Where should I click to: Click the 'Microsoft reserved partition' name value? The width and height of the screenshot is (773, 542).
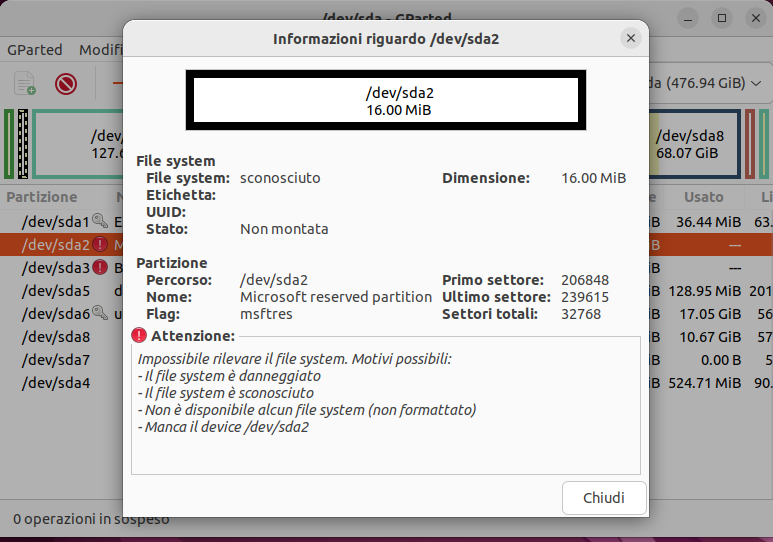coord(336,297)
